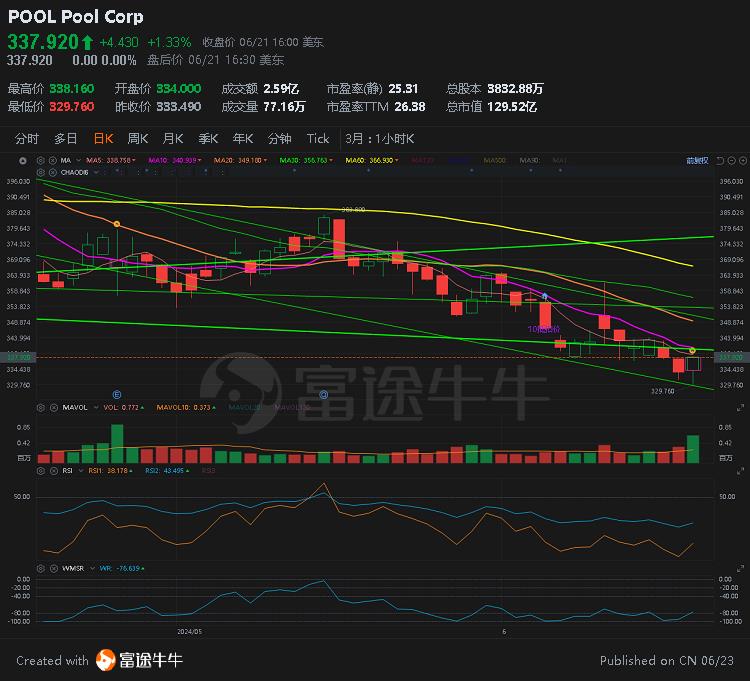750x681 pixels.
Task: Click the 市盈率TTM 26.38 value
Action: click(x=409, y=107)
